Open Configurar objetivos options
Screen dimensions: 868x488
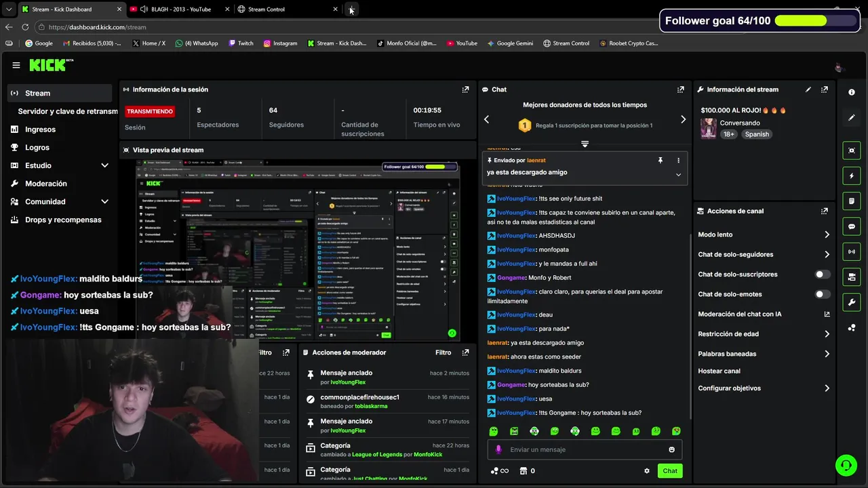pyautogui.click(x=764, y=388)
